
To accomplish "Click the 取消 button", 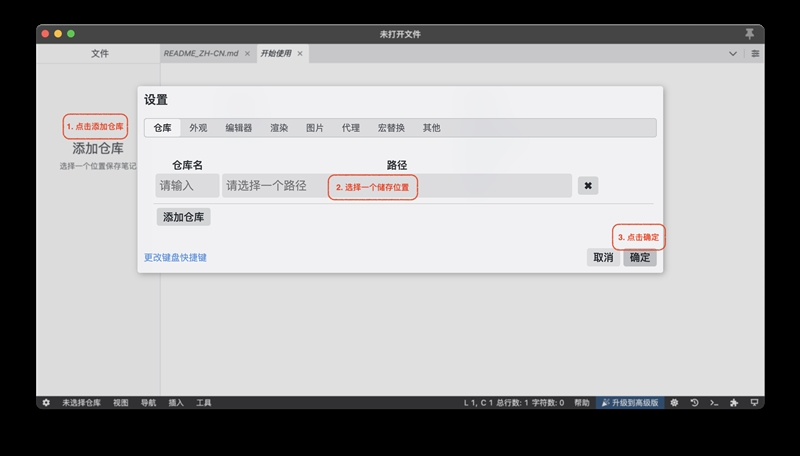I will click(x=603, y=258).
